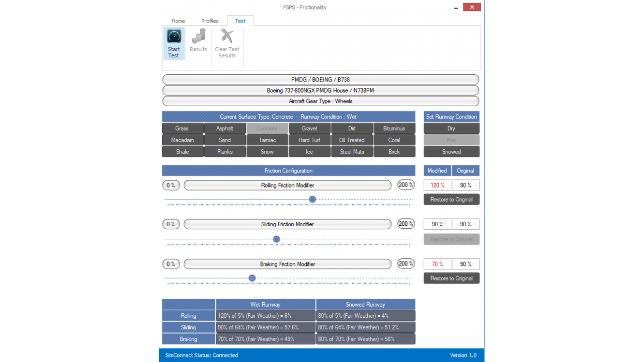This screenshot has height=362, width=644.
Task: Click the Friction Configuration header
Action: pos(289,170)
